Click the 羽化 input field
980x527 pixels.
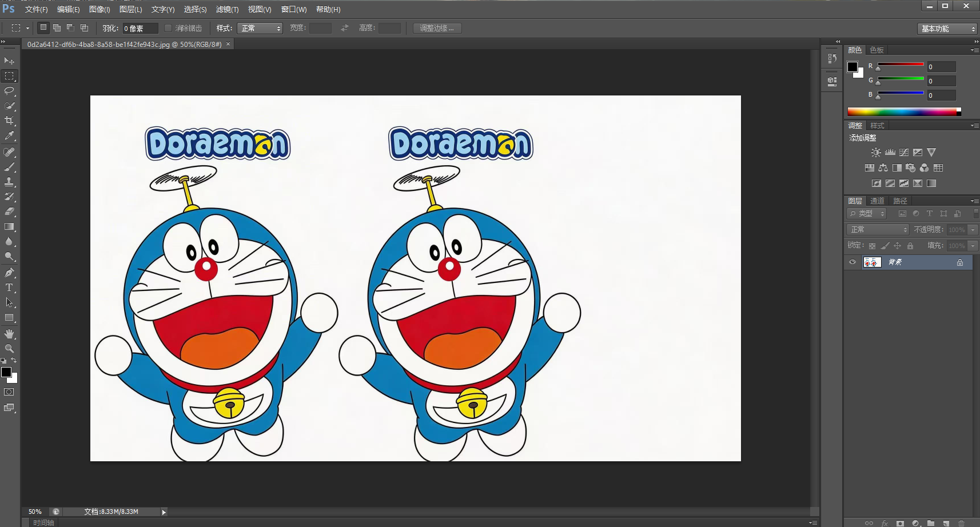pos(140,29)
